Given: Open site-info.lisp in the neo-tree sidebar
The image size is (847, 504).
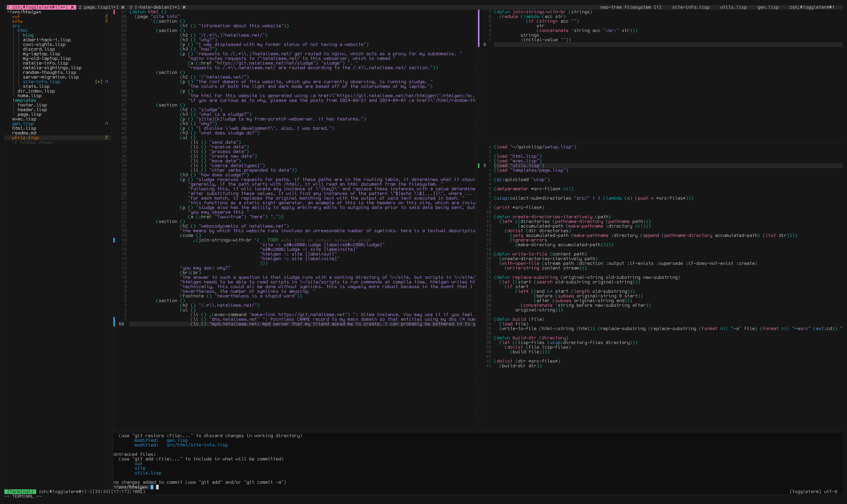Looking at the screenshot, I should (42, 82).
